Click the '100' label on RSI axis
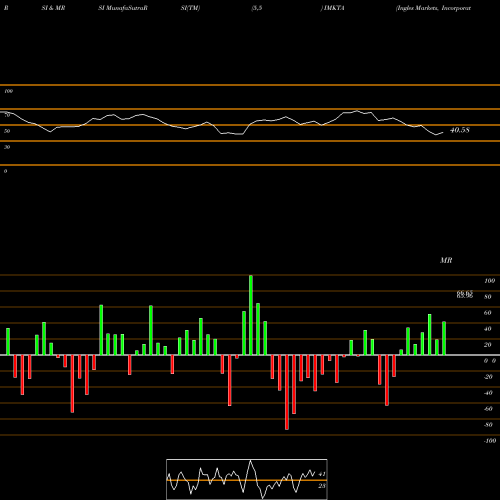This screenshot has width=500, height=500. tap(8, 91)
